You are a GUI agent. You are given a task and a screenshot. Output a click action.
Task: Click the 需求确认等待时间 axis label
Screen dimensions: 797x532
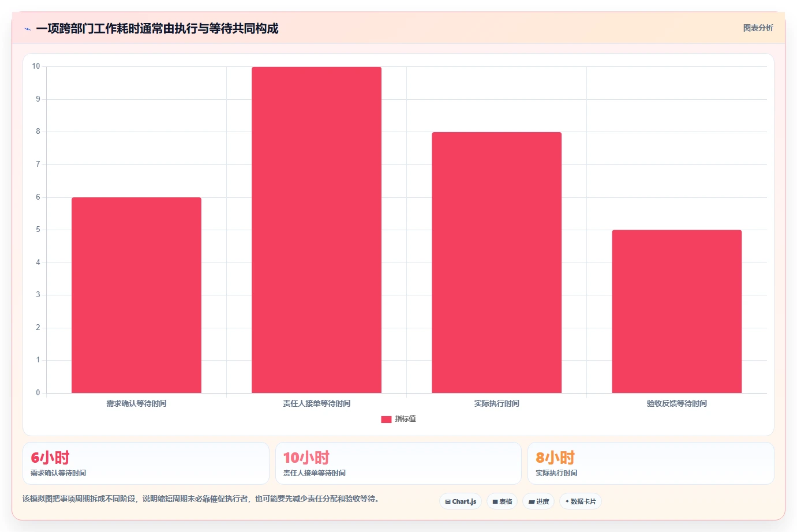136,403
